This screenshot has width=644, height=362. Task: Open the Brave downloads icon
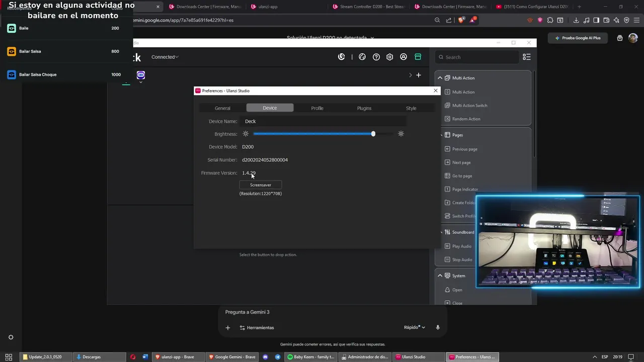click(x=576, y=20)
